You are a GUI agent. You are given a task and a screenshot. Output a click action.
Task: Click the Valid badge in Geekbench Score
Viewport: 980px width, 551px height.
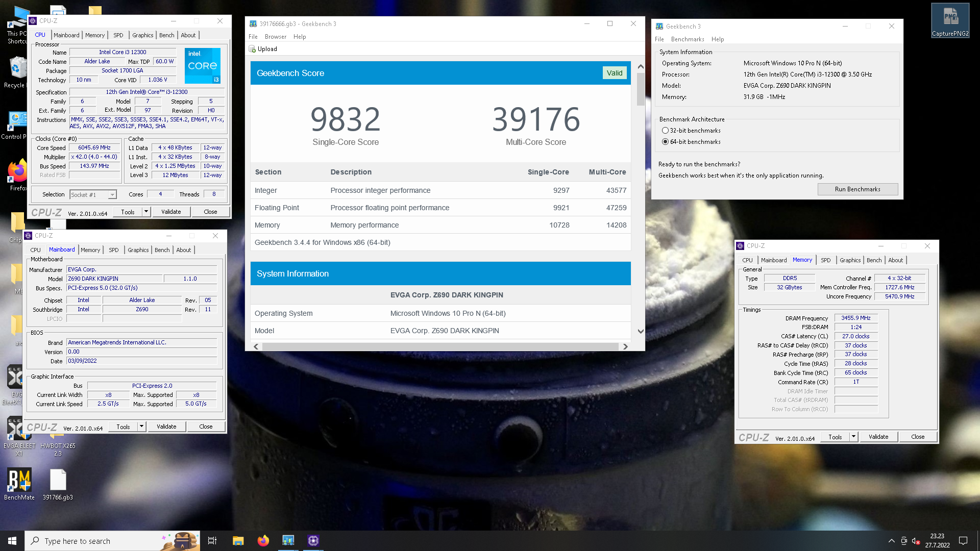pyautogui.click(x=615, y=73)
